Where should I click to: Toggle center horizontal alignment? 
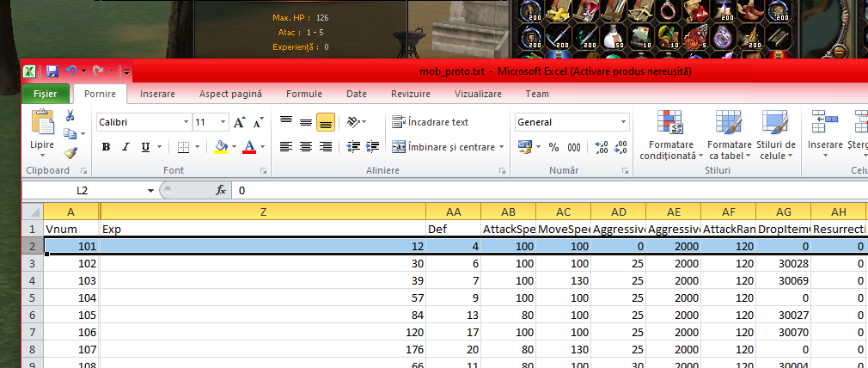(x=306, y=147)
